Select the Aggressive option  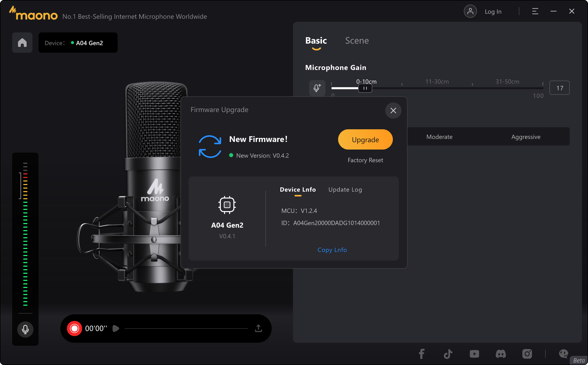(526, 137)
